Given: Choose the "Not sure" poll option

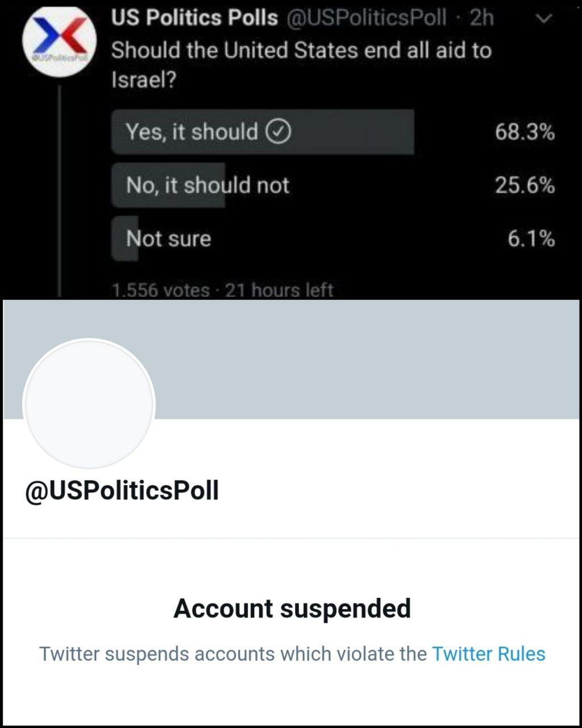Looking at the screenshot, I should 169,238.
